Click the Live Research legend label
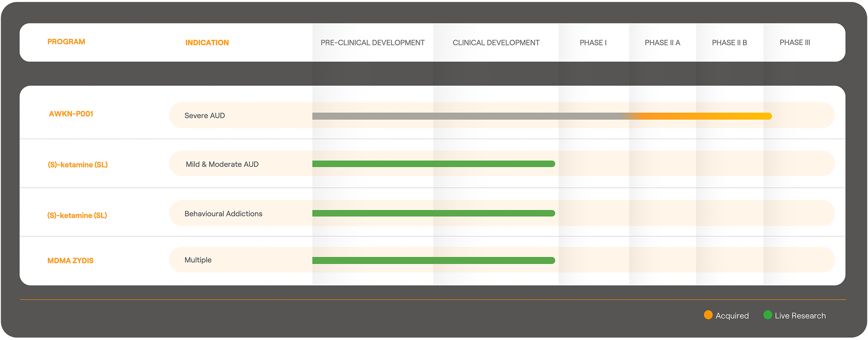The width and height of the screenshot is (868, 340). point(800,316)
